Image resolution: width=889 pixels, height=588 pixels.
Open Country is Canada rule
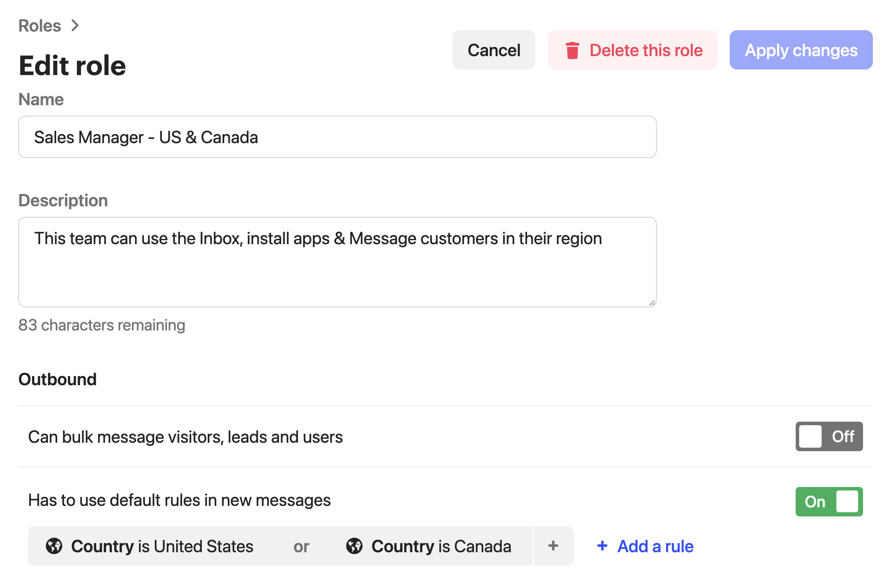[x=441, y=546]
